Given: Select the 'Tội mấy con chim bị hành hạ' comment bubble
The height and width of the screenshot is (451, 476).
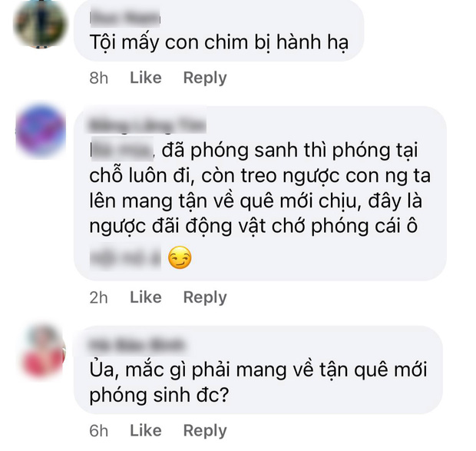Looking at the screenshot, I should pos(219,31).
